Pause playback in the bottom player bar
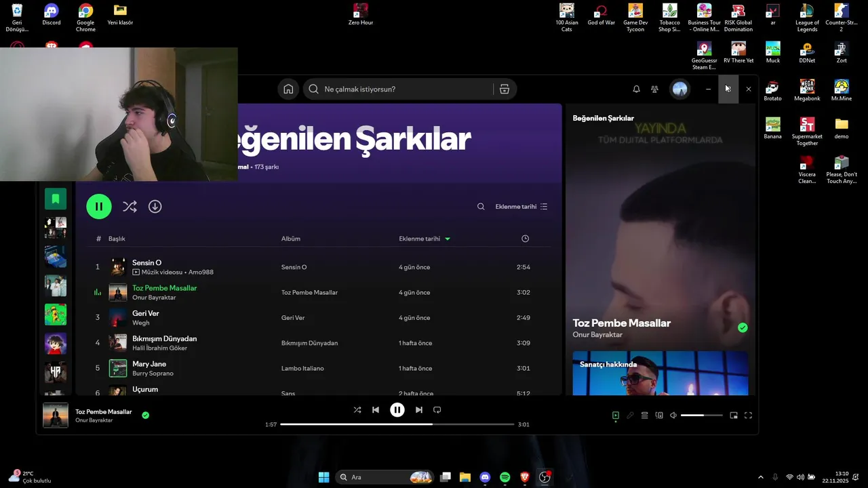This screenshot has width=868, height=488. (397, 410)
